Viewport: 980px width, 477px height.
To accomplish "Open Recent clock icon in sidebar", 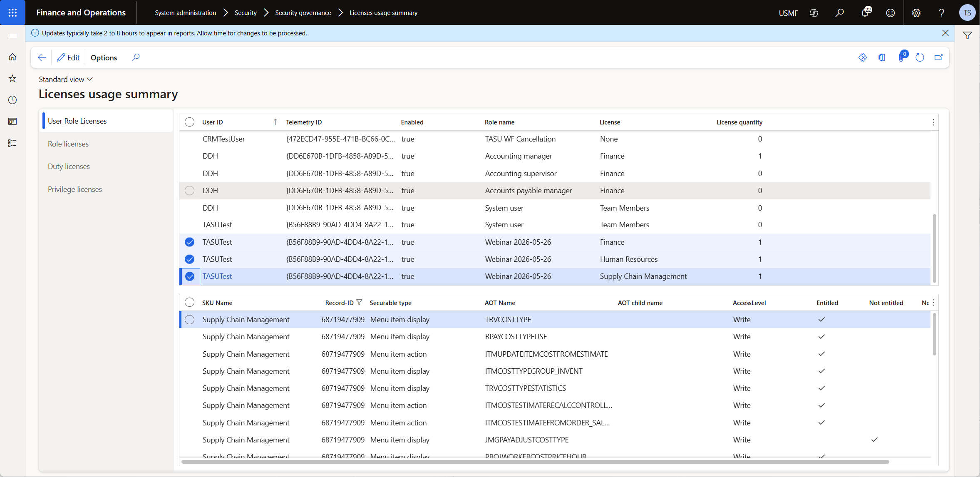I will click(x=12, y=100).
